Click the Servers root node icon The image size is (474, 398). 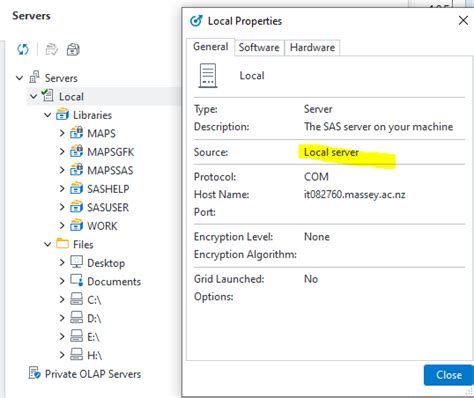34,77
